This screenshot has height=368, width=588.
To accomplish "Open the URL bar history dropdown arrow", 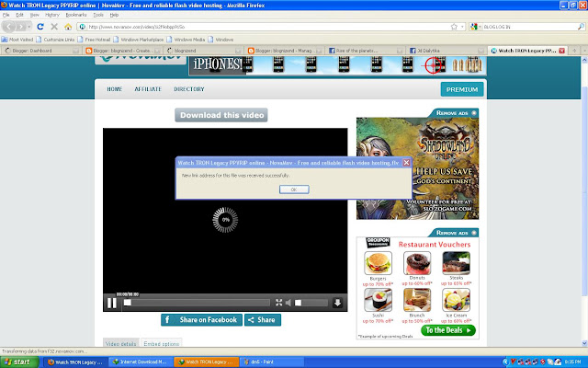I will pos(462,27).
